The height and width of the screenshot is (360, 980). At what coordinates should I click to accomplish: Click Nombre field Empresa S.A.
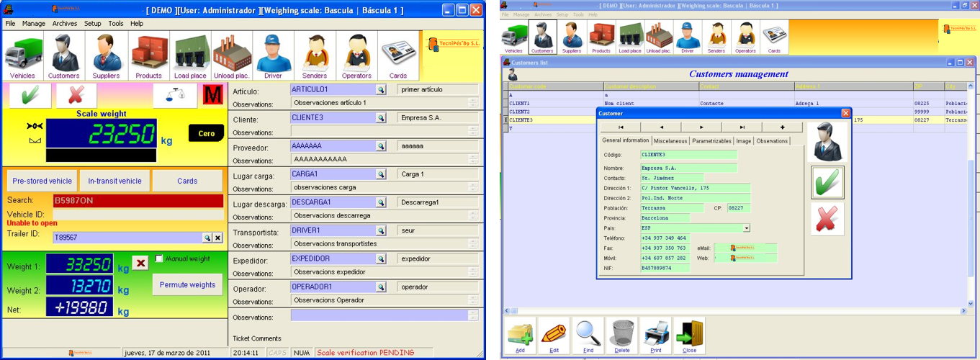[x=689, y=168]
